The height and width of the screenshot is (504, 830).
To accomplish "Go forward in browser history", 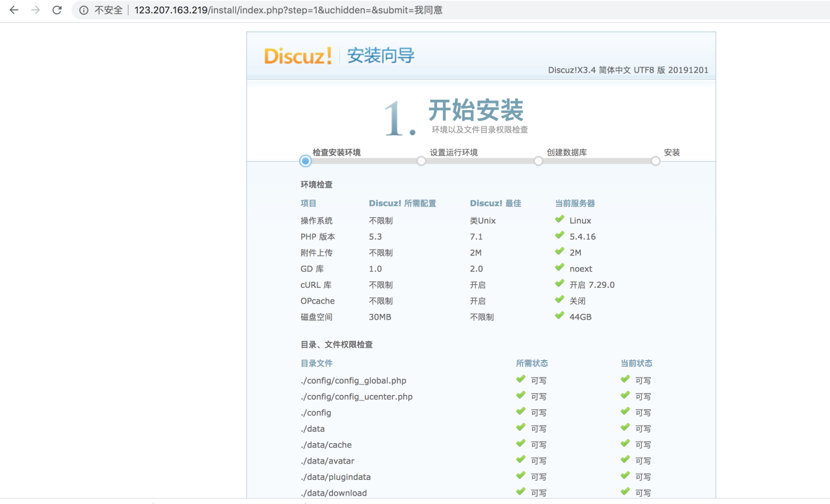I will coord(35,10).
